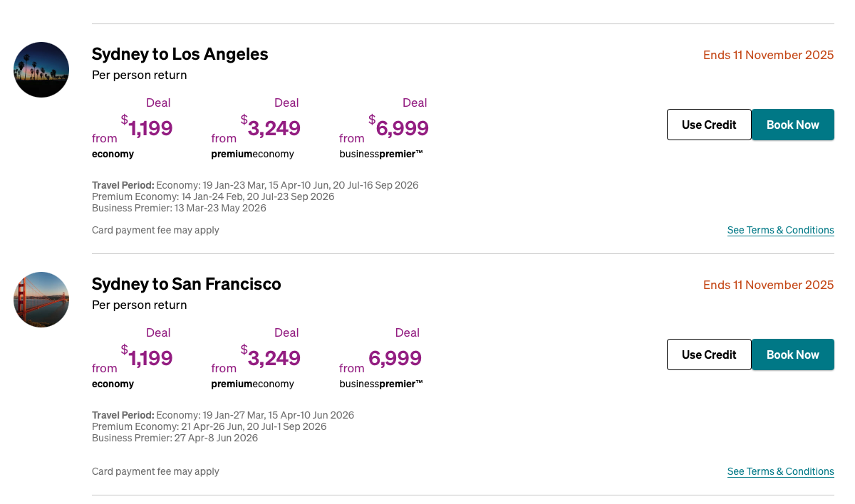This screenshot has width=855, height=504.
Task: Click the Los Angeles palm trees thumbnail image
Action: point(41,69)
